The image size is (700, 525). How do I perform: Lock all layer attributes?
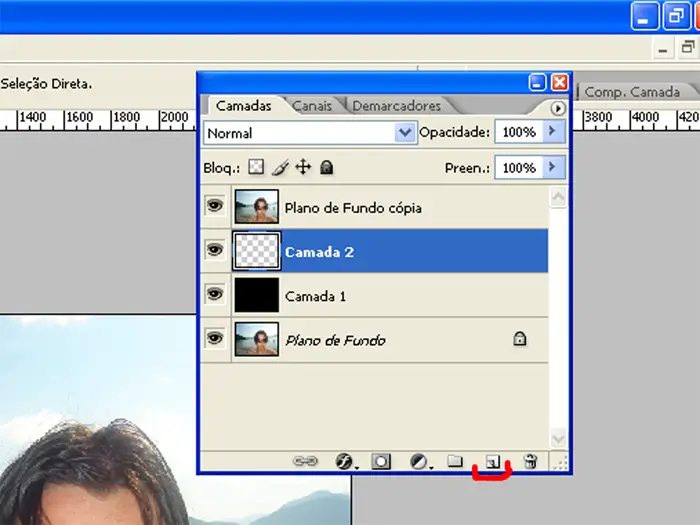click(x=326, y=168)
